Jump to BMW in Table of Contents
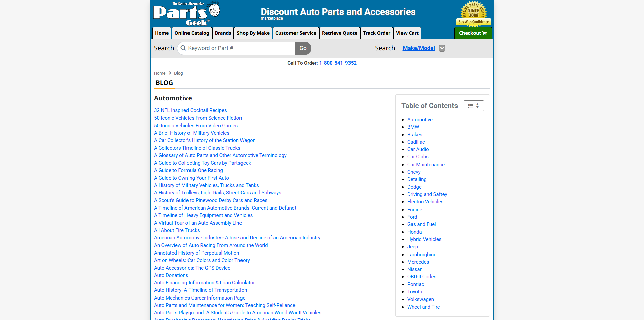The height and width of the screenshot is (320, 644). (x=413, y=127)
